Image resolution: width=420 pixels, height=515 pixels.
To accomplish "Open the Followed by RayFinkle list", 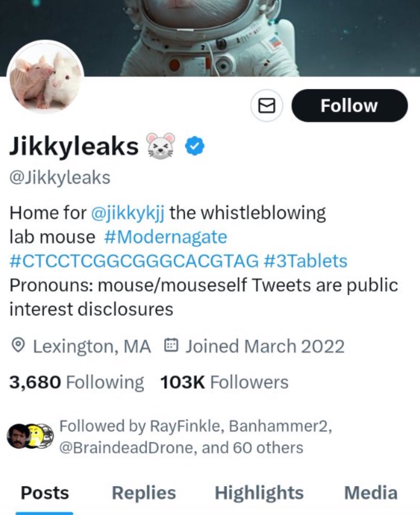I will pyautogui.click(x=195, y=437).
